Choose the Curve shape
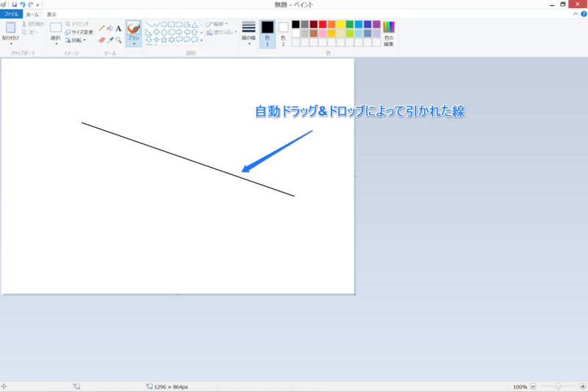The height and width of the screenshot is (392, 588). pos(157,25)
